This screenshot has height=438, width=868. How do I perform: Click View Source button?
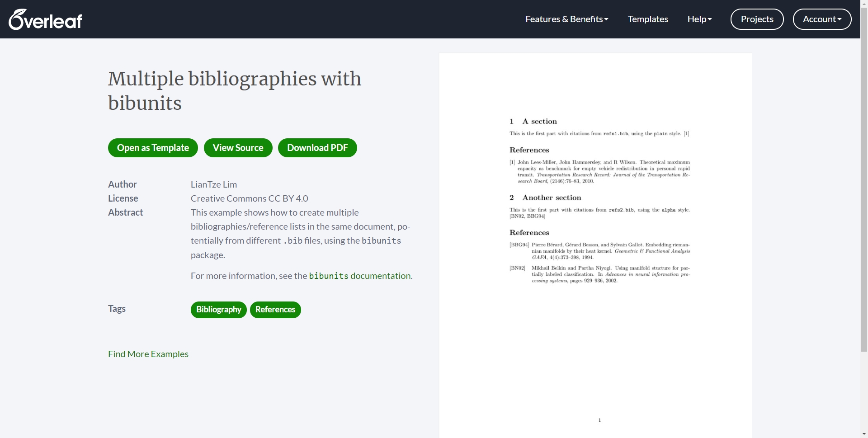point(238,148)
